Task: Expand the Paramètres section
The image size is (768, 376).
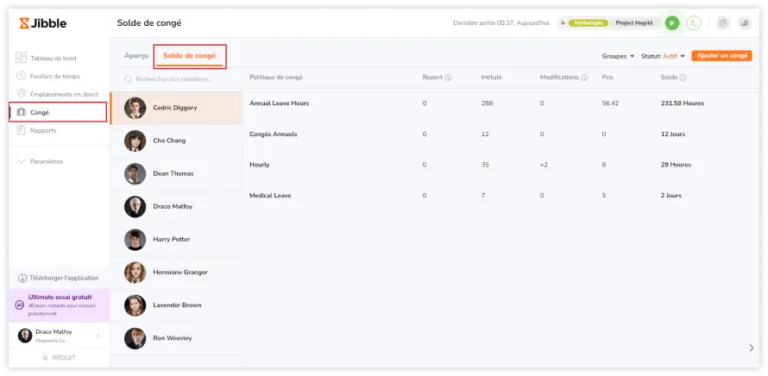Action: (x=40, y=161)
